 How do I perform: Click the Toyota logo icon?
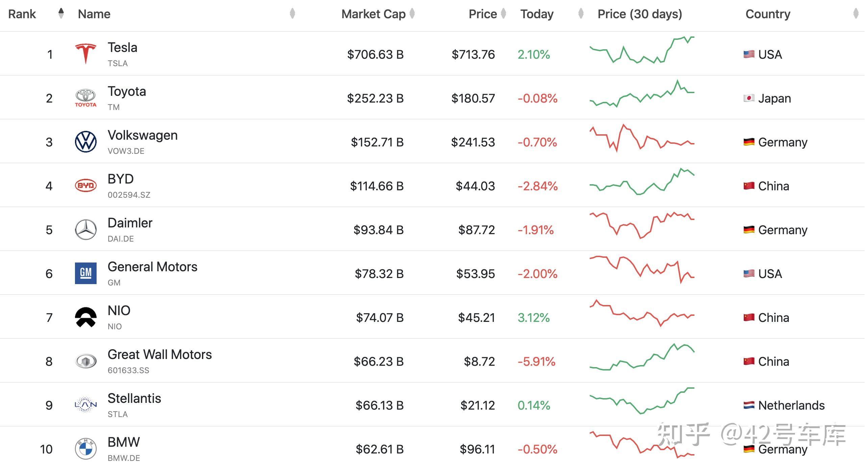click(x=86, y=98)
